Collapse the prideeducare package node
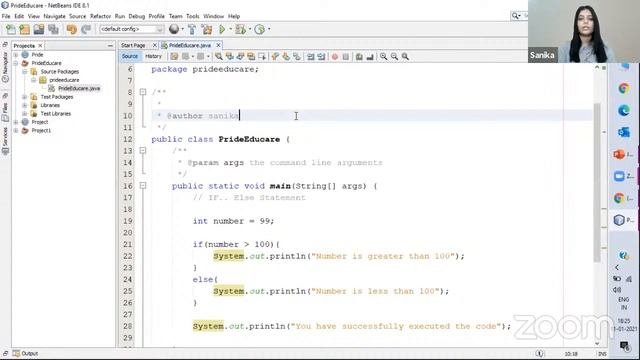This screenshot has width=640, height=360. (33, 80)
